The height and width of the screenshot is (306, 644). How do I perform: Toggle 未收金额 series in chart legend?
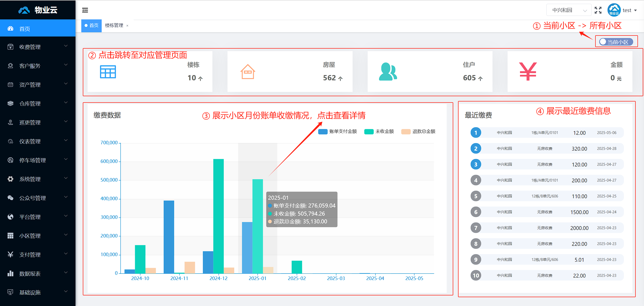tap(379, 131)
